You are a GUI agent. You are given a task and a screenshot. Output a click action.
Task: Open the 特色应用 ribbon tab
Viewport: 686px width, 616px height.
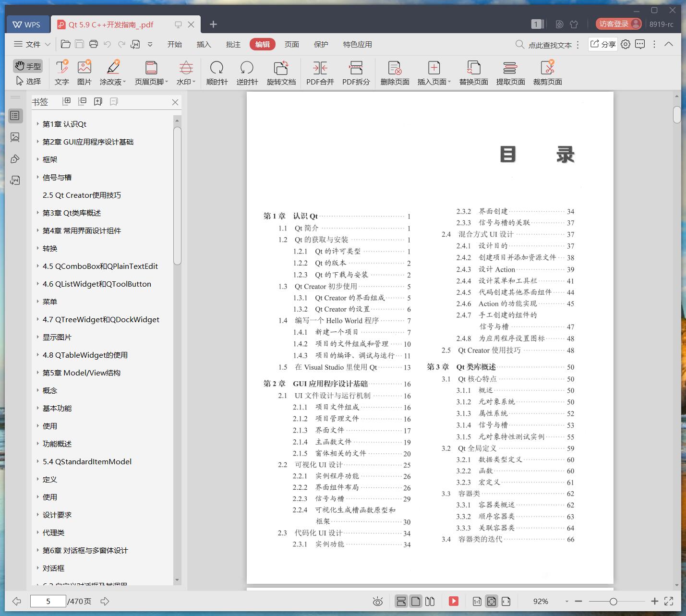click(x=357, y=44)
